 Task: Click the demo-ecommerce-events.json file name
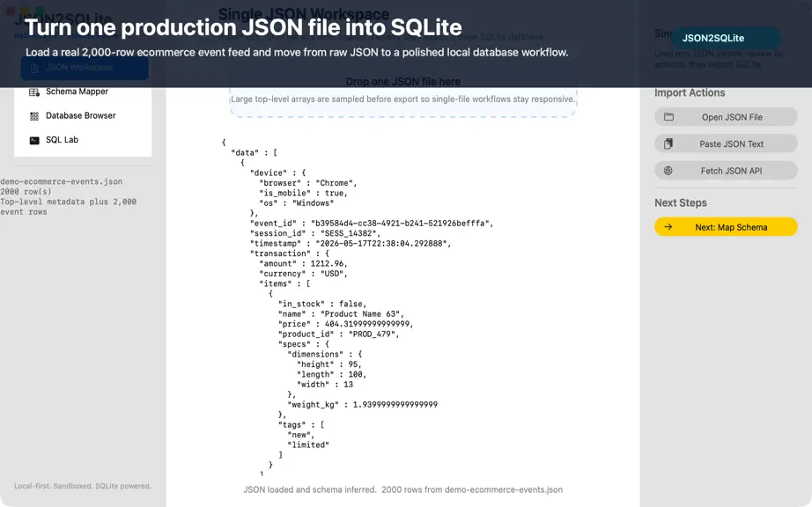[x=61, y=181]
